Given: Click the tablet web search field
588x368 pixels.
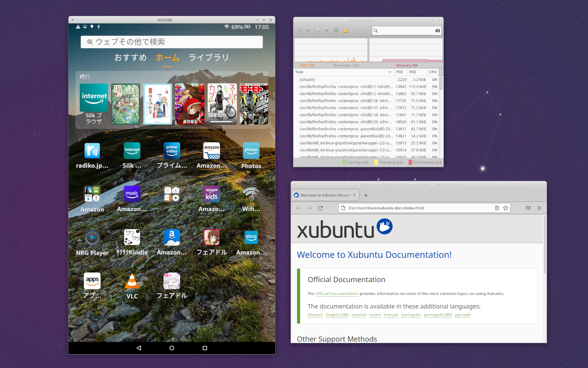Looking at the screenshot, I should click(x=172, y=42).
